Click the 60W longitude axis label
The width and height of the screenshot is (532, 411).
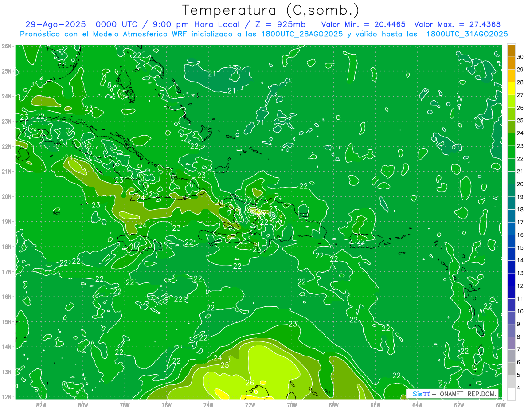[x=500, y=405]
